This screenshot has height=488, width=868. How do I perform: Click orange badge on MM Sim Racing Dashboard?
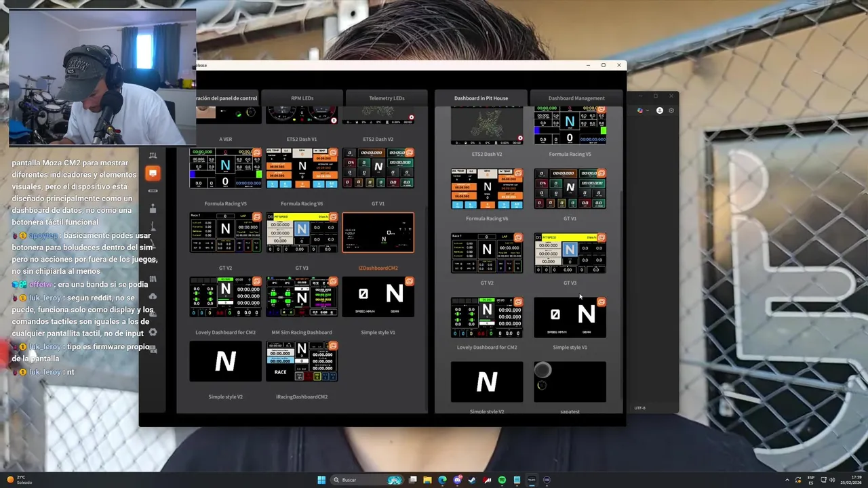click(333, 282)
